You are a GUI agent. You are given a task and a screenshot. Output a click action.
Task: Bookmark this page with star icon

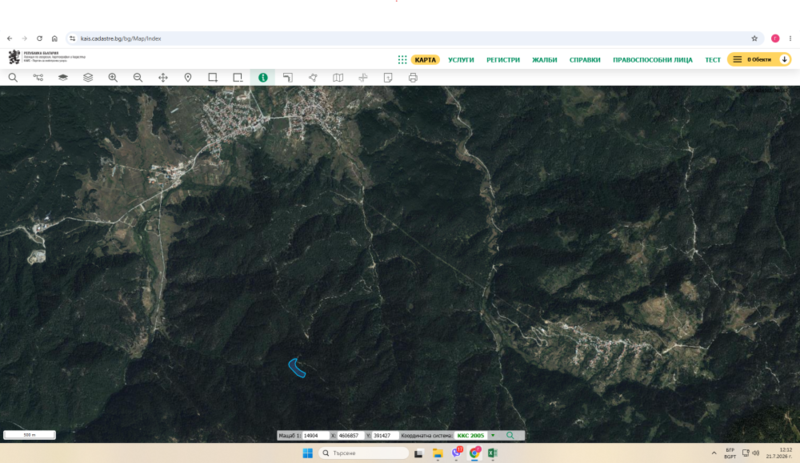[755, 38]
